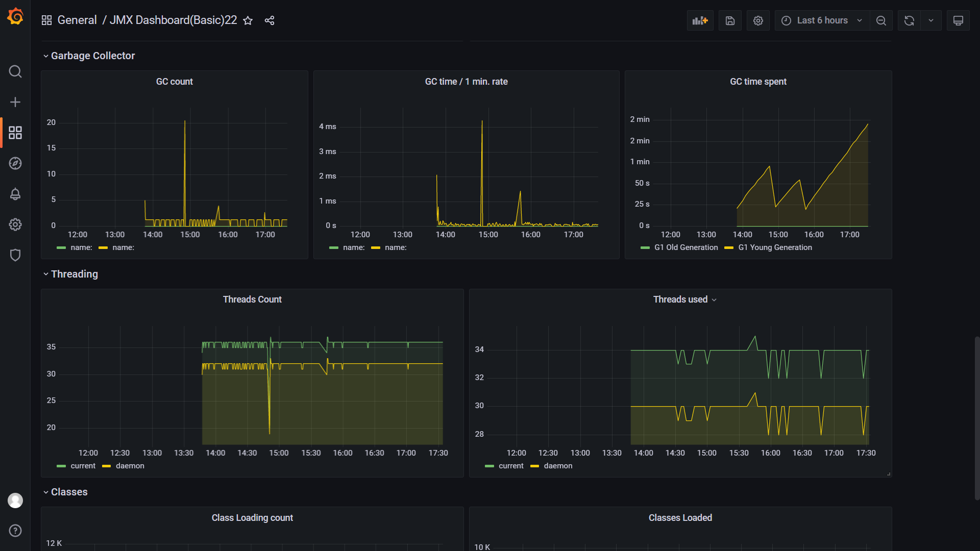This screenshot has height=551, width=980.
Task: Open Server Admin shield icon
Action: coord(15,255)
